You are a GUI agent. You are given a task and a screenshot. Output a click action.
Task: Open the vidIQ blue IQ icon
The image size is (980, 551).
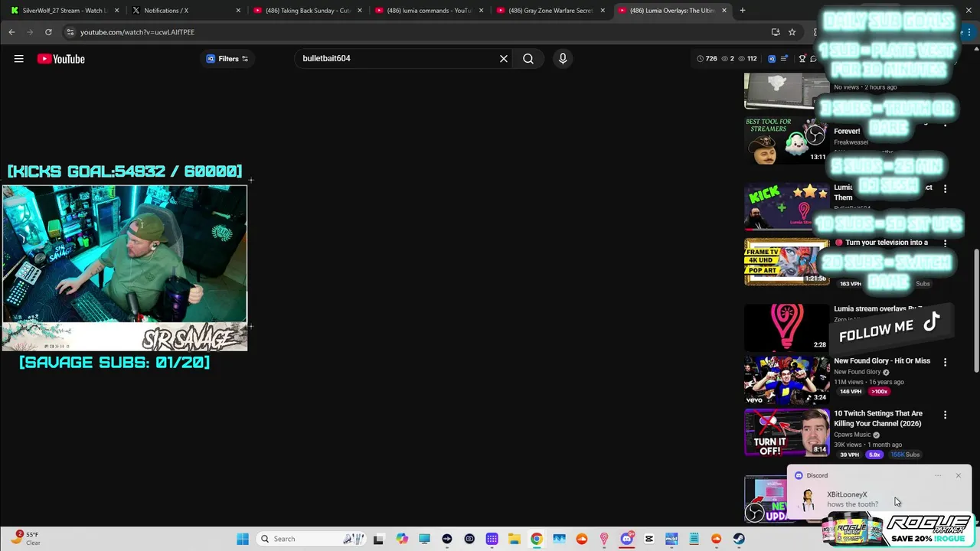coord(772,59)
